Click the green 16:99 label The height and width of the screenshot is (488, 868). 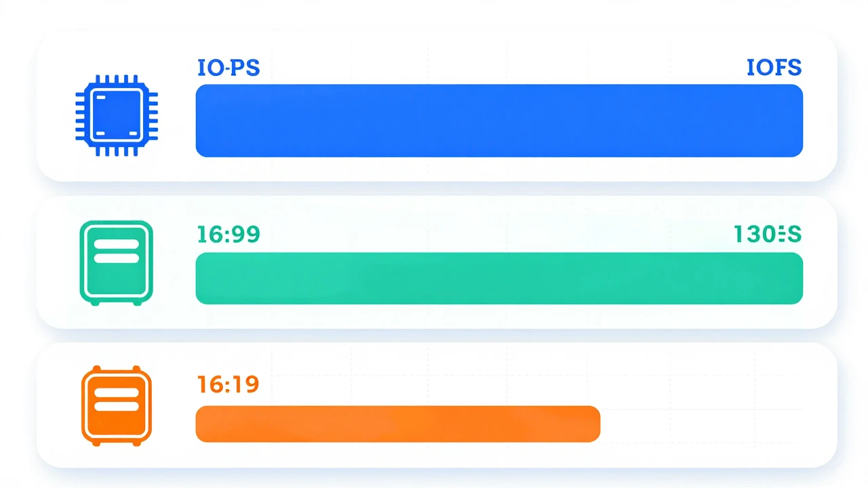pyautogui.click(x=228, y=235)
